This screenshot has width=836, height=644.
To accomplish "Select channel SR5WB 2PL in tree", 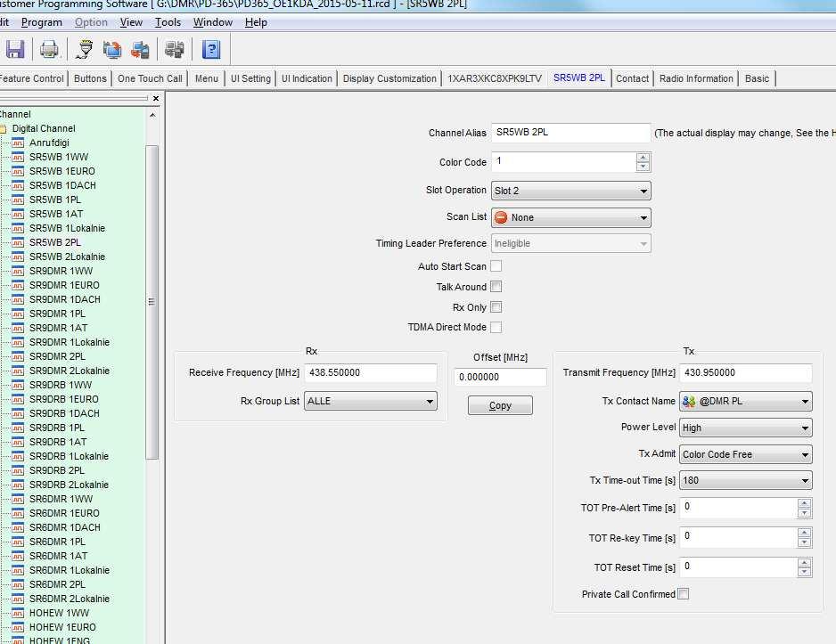I will coord(55,242).
